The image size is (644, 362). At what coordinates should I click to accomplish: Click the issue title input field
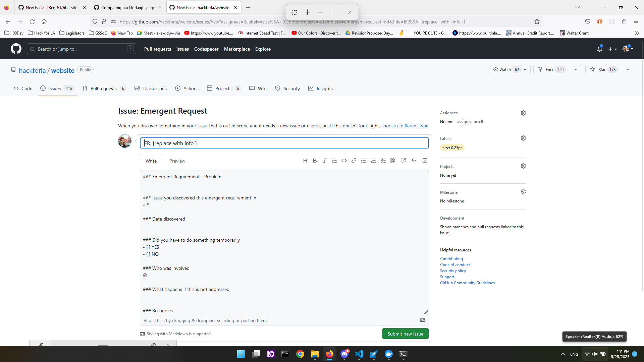click(284, 143)
